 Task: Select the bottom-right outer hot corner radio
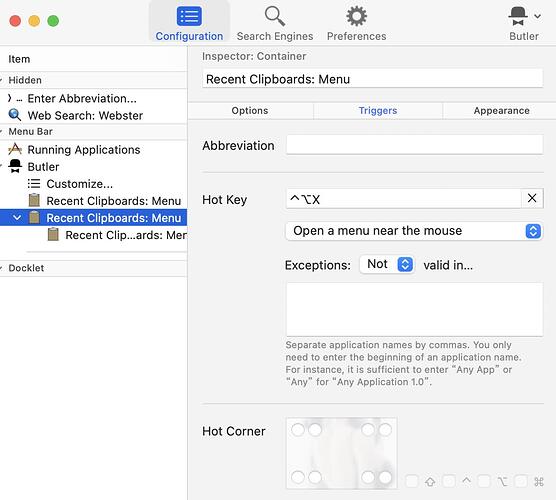(385, 477)
